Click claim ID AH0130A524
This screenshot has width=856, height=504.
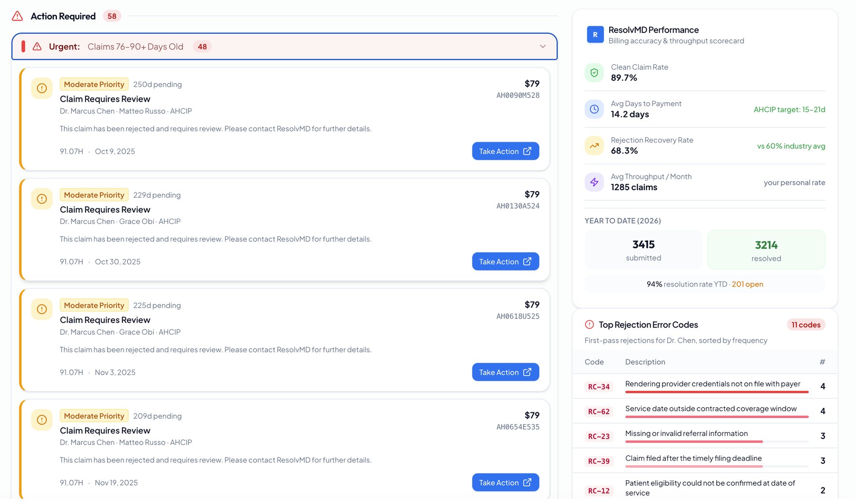coord(518,206)
